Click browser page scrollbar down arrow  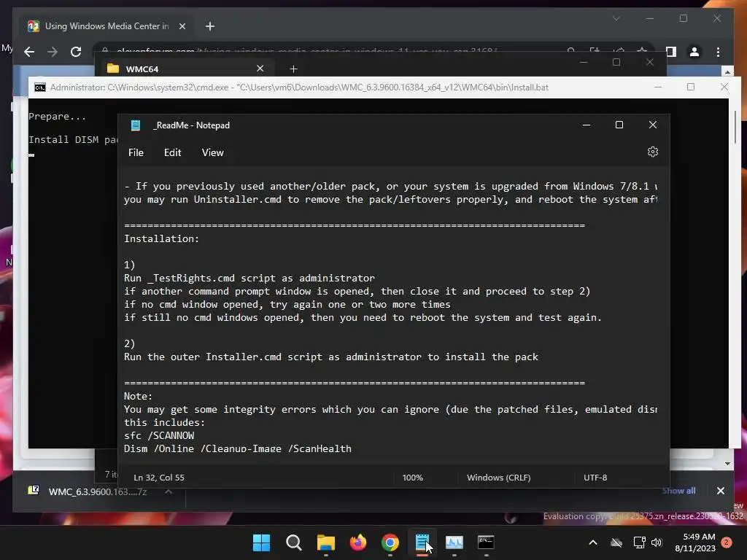pyautogui.click(x=727, y=463)
